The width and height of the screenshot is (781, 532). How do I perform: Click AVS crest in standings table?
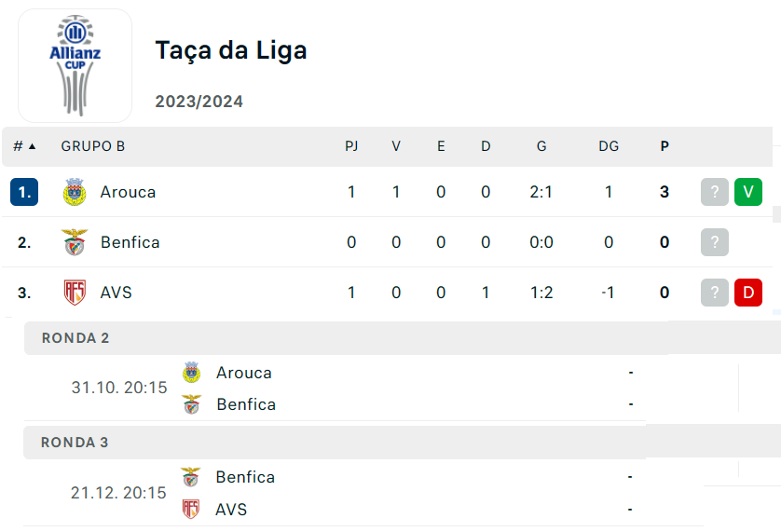pyautogui.click(x=75, y=293)
